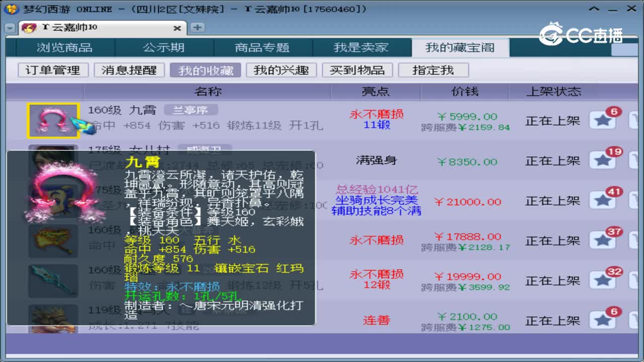Viewport: 644px width, 362px height.
Task: Expand the title bar up-arrow button
Action: tap(595, 9)
